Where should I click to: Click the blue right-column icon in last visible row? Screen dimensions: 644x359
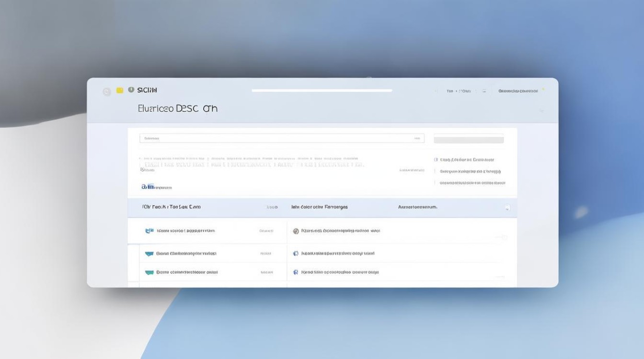[x=296, y=272]
